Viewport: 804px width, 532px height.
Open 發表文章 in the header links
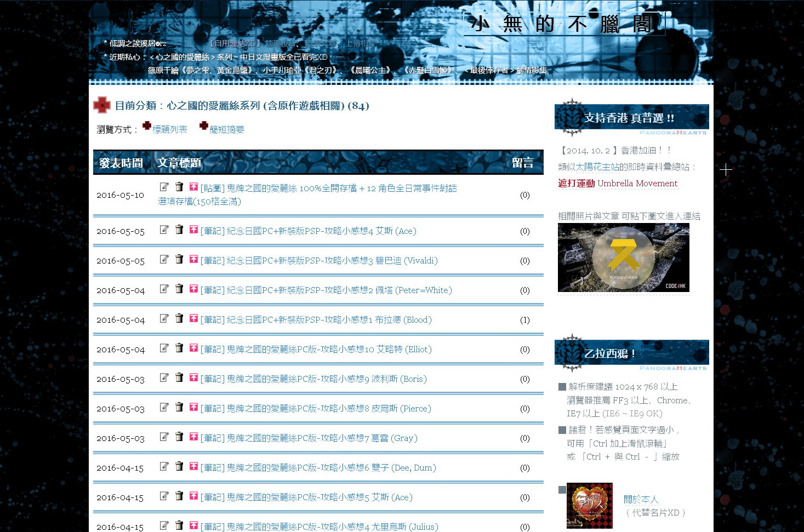pyautogui.click(x=322, y=43)
